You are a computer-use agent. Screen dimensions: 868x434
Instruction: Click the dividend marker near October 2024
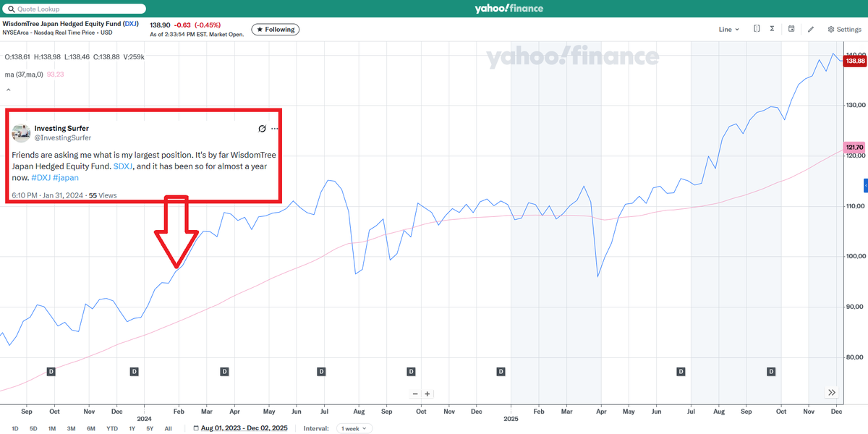[411, 371]
